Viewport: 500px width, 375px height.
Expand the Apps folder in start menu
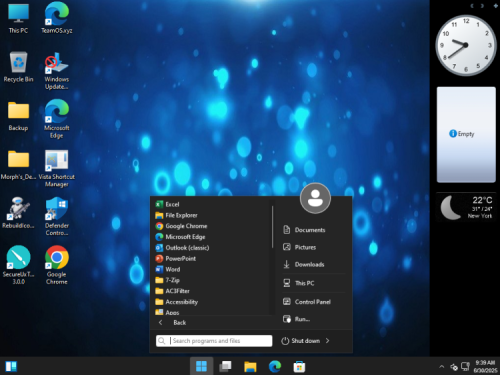[x=211, y=312]
